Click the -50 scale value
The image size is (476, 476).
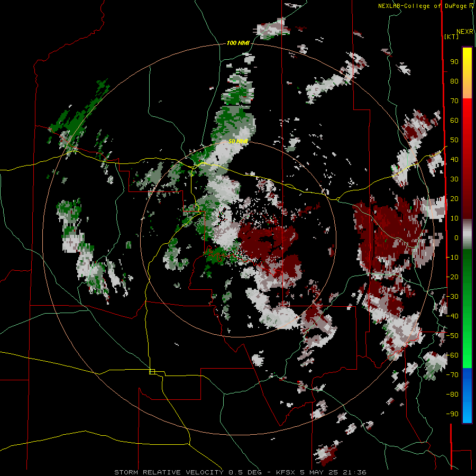(452, 336)
